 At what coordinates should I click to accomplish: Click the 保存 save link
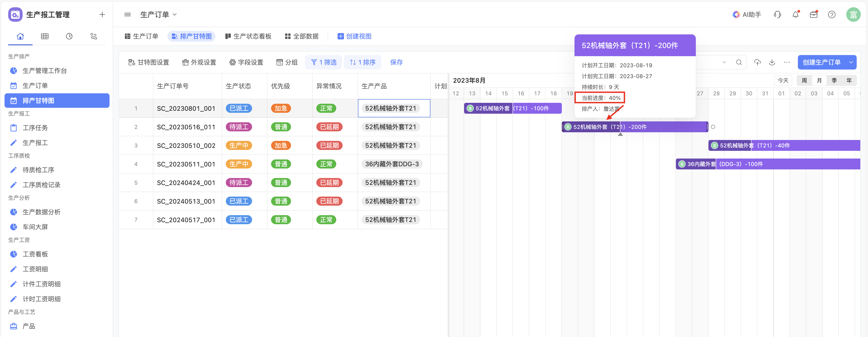pos(396,63)
